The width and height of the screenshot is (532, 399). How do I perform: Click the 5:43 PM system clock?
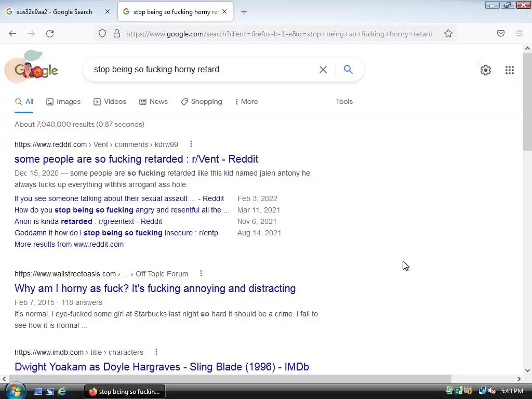click(x=512, y=391)
